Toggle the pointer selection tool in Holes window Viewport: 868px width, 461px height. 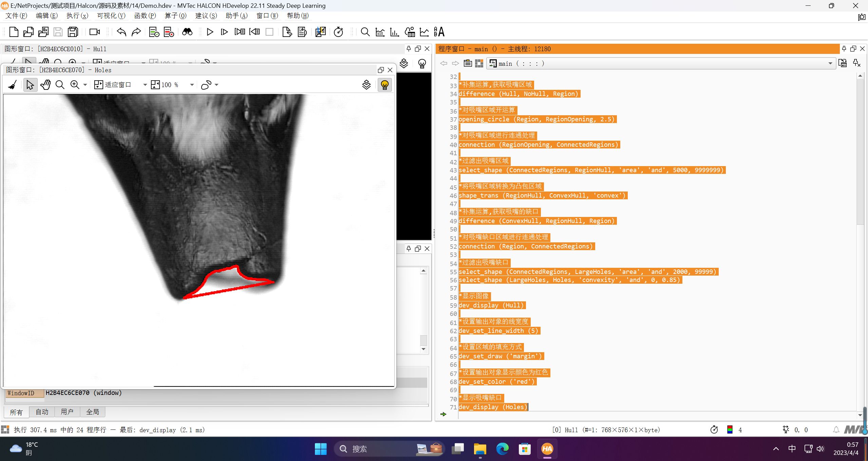click(x=30, y=85)
